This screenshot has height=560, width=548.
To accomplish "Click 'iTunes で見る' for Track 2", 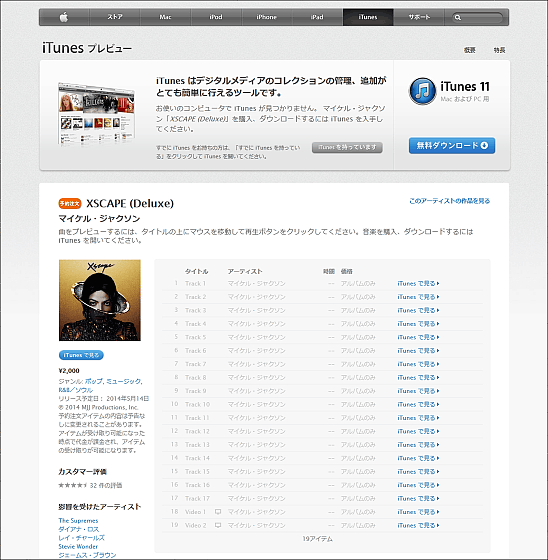I will tap(418, 297).
